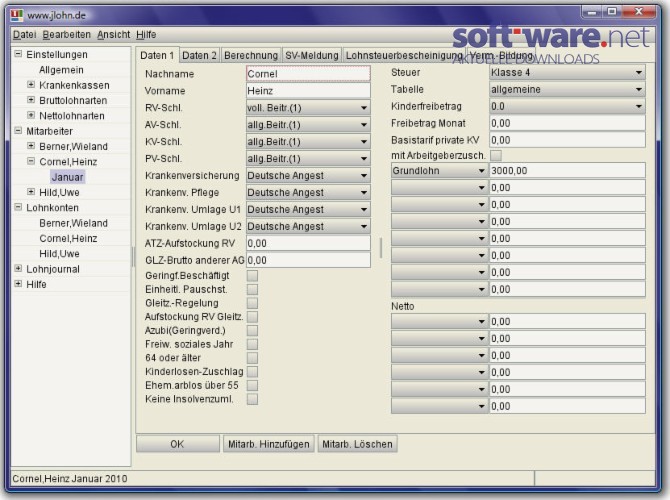The width and height of the screenshot is (670, 500).
Task: Select the Januar entry under Cornel,Heinz
Action: (68, 177)
